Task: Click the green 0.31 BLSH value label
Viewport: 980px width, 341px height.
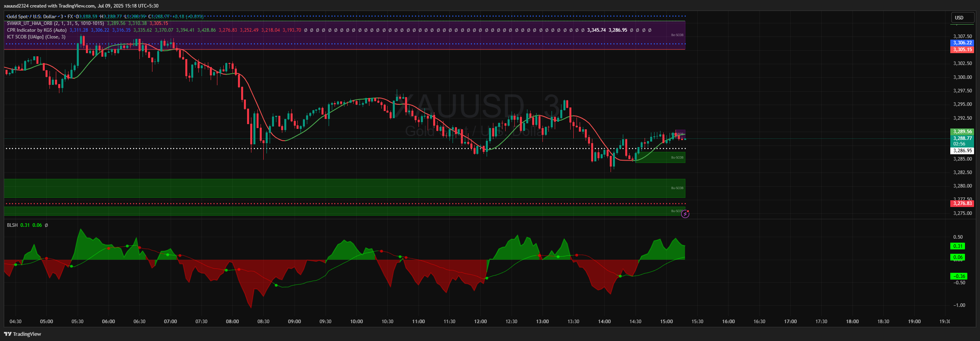Action: (958, 246)
